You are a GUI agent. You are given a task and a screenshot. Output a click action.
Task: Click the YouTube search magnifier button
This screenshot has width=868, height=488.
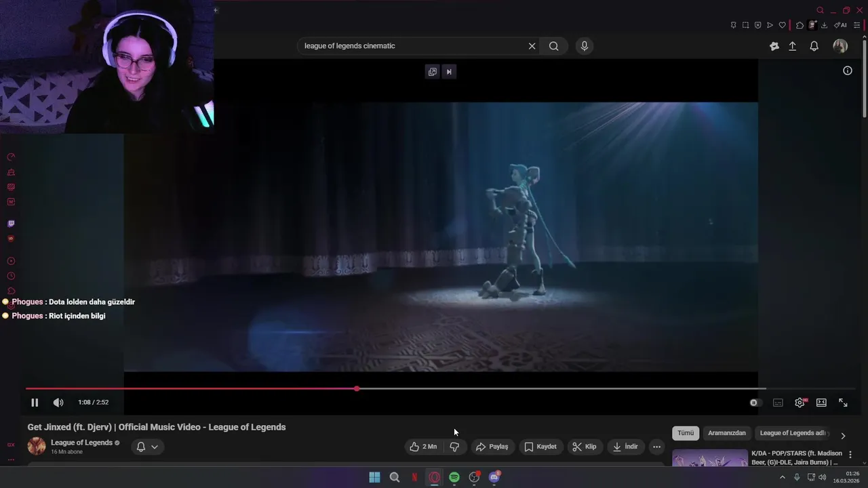pyautogui.click(x=554, y=46)
